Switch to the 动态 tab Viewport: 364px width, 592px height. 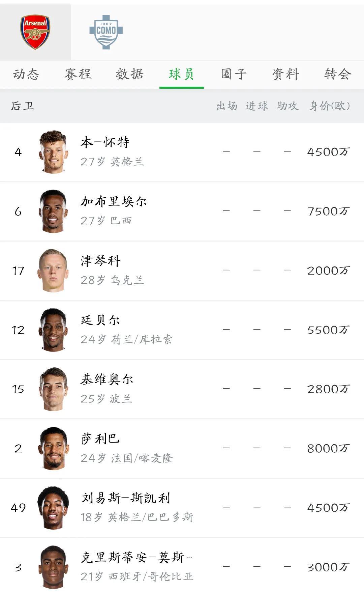click(26, 74)
